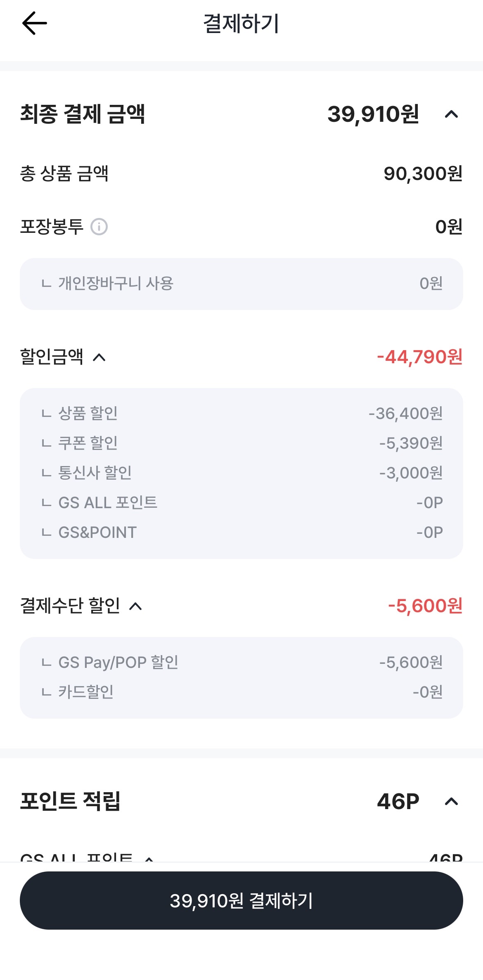This screenshot has width=483, height=980.
Task: Collapse the 포인트 적립 section chevron
Action: [451, 801]
